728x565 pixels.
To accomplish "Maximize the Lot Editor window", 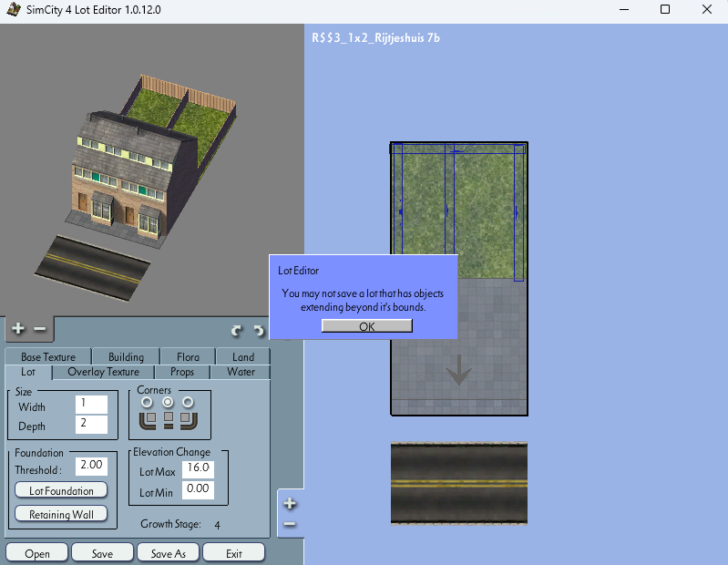I will (665, 9).
